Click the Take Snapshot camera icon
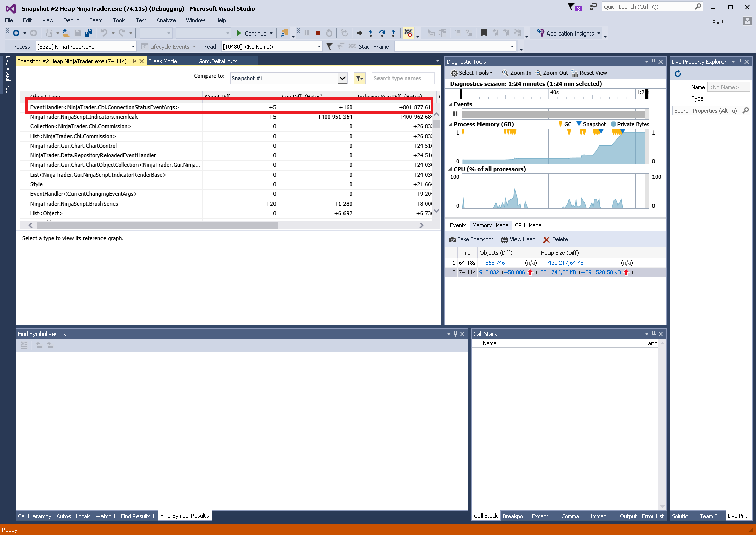 452,240
